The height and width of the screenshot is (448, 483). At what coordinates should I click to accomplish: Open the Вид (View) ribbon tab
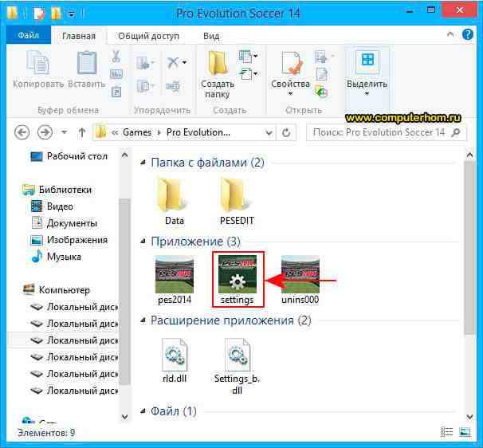pyautogui.click(x=211, y=36)
